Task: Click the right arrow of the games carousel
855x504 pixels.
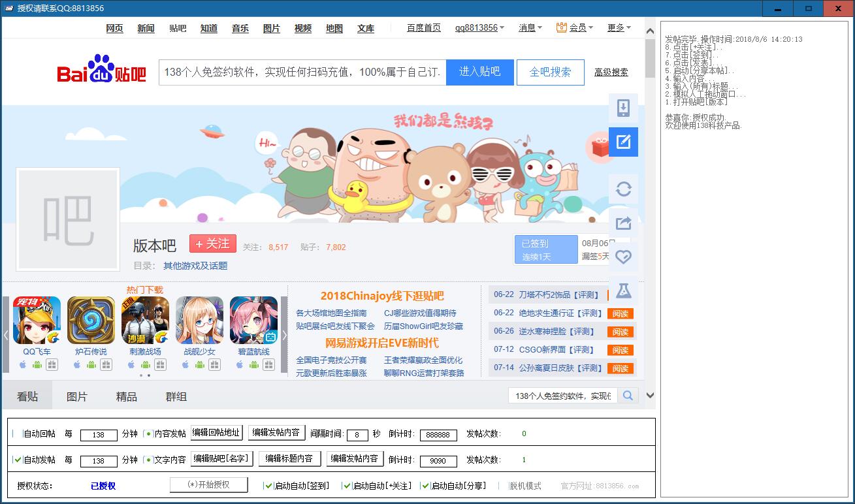Action: pyautogui.click(x=284, y=335)
